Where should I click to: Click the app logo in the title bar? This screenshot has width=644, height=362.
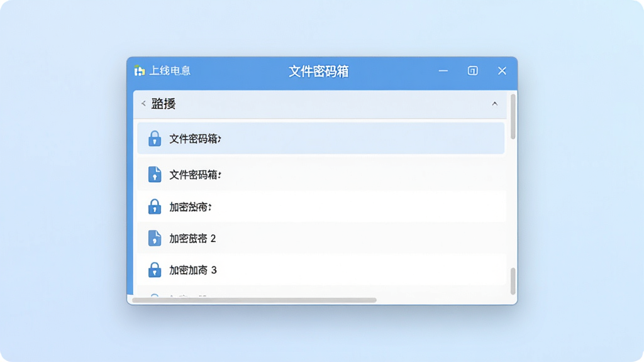[x=140, y=70]
